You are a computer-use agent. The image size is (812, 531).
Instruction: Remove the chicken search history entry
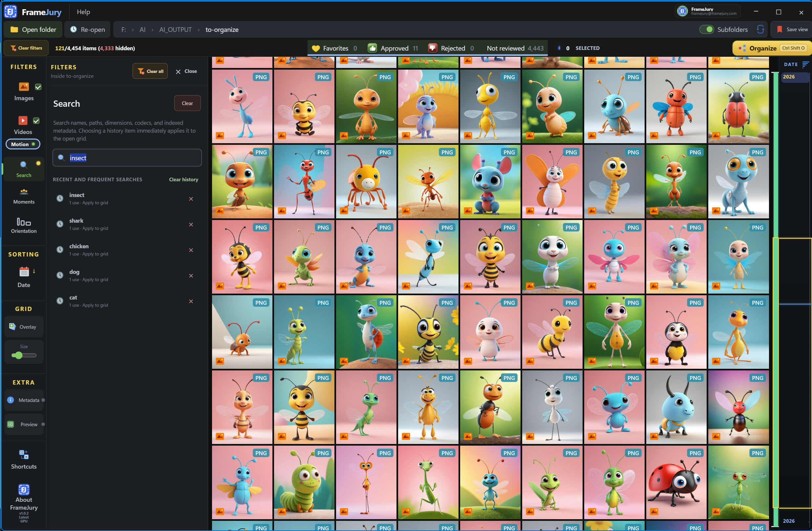pos(191,250)
